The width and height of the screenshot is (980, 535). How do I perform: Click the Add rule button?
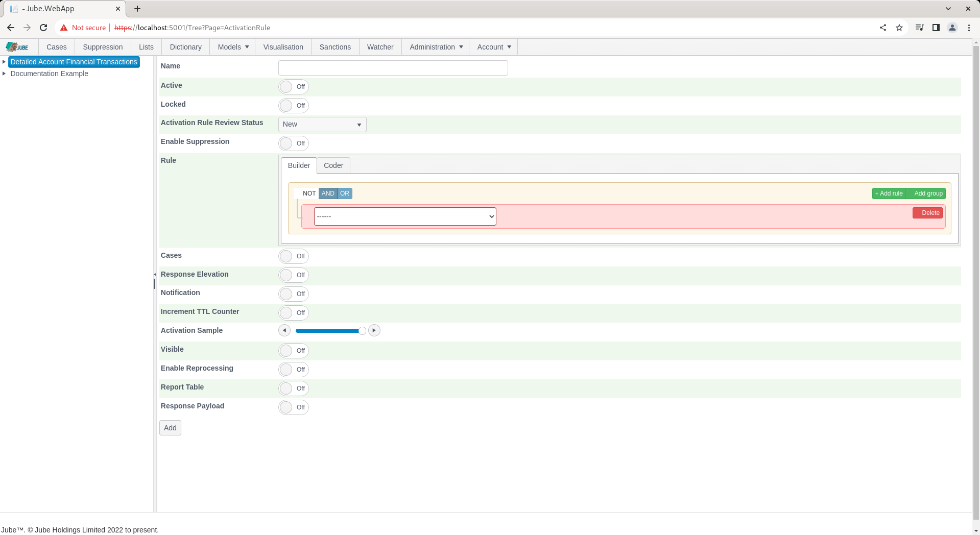[x=889, y=193]
